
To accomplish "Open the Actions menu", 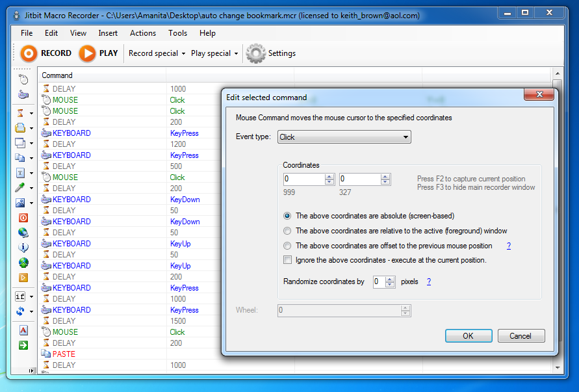I will pos(143,33).
